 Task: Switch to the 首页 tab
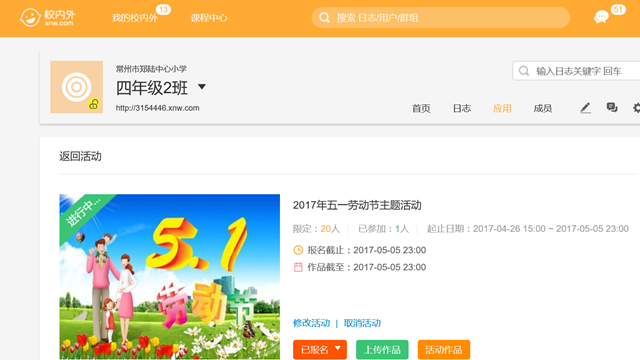point(421,109)
